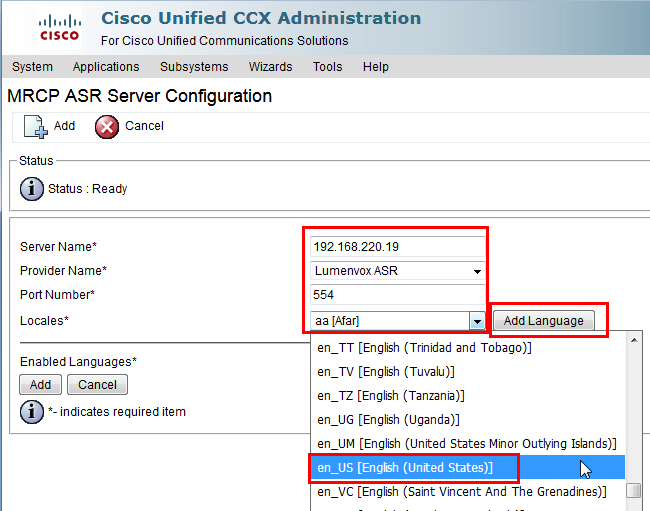The image size is (650, 511).
Task: Click Add button under Enabled Languages
Action: click(40, 385)
